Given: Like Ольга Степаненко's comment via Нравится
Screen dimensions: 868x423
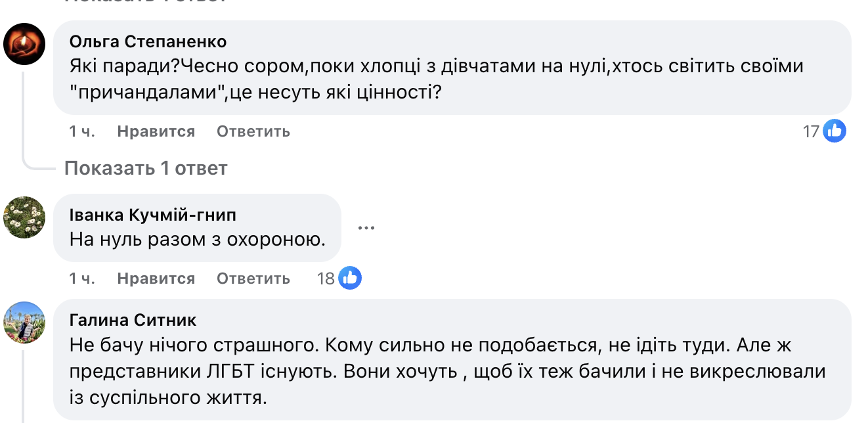Looking at the screenshot, I should (156, 131).
